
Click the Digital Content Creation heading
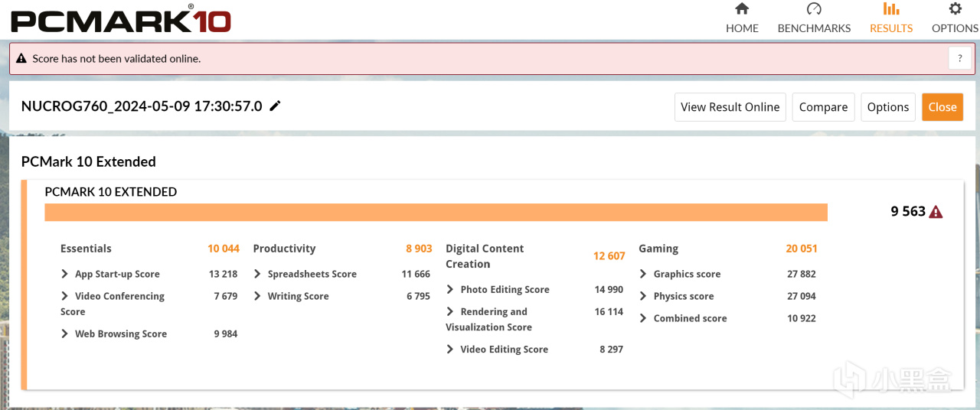pyautogui.click(x=485, y=256)
